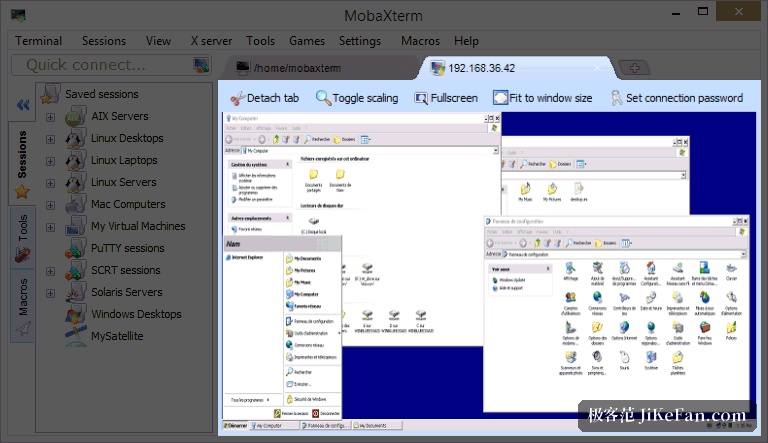Click Fit to window size
This screenshot has height=443, width=768.
(x=543, y=98)
